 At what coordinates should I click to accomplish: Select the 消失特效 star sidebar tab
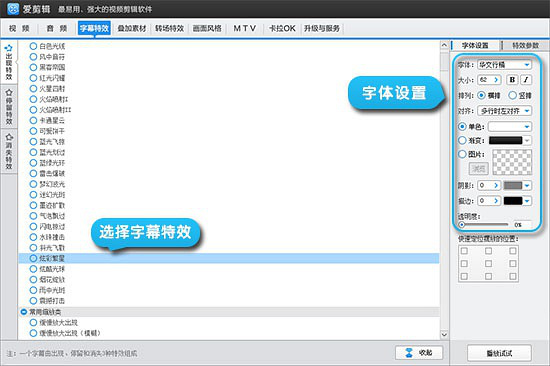pos(9,152)
